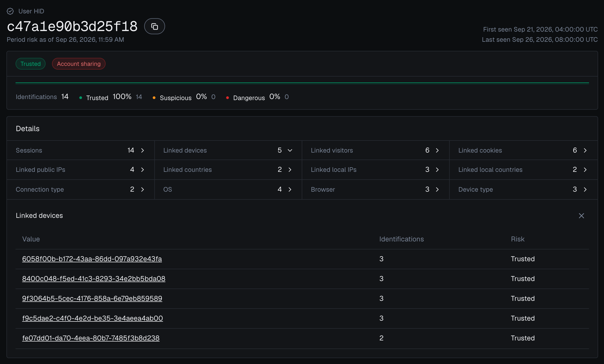Click the Identifications column header
This screenshot has width=604, height=364.
401,239
